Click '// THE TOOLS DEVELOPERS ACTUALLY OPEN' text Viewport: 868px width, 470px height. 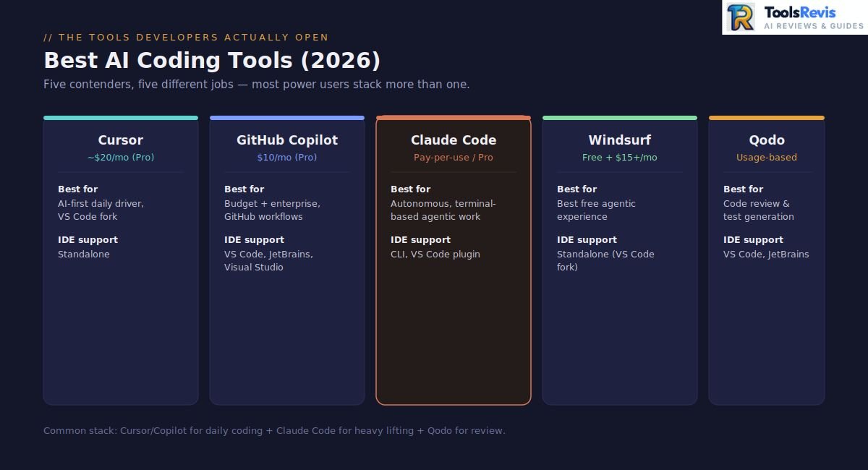[x=186, y=37]
